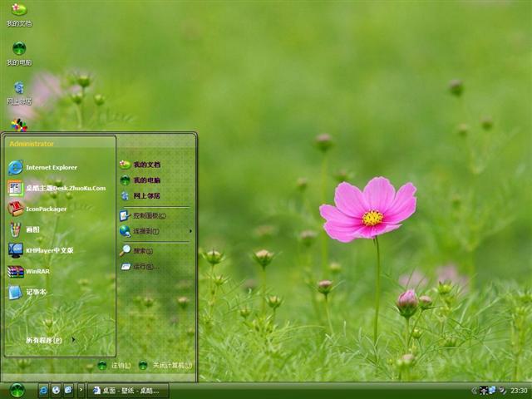Click the 关闭计算机 (Shut Down) button
Viewport: 532px width, 399px height.
point(165,365)
